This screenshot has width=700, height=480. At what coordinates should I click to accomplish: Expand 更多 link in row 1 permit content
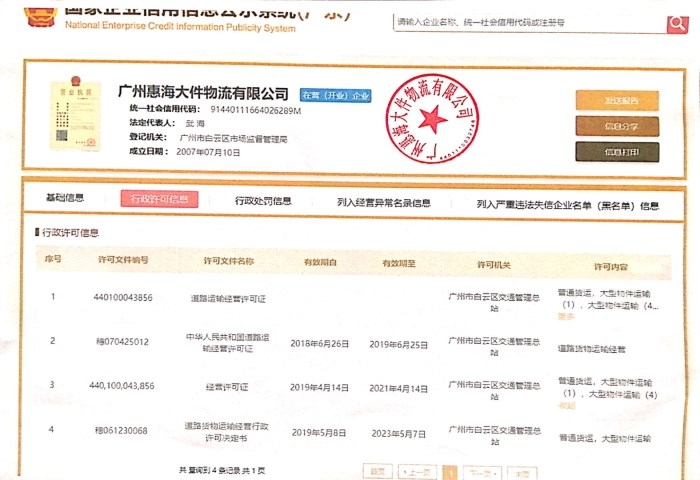coord(566,316)
